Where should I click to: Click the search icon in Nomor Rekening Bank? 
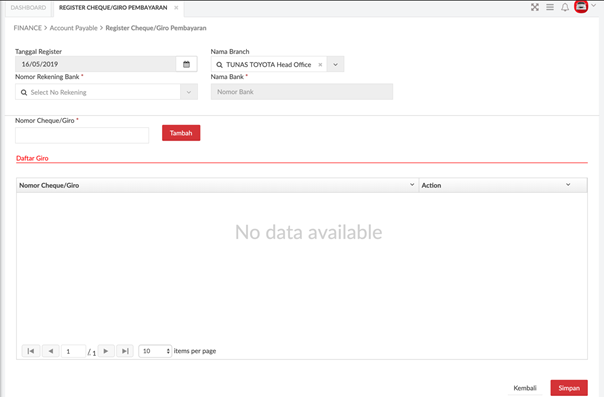point(24,92)
